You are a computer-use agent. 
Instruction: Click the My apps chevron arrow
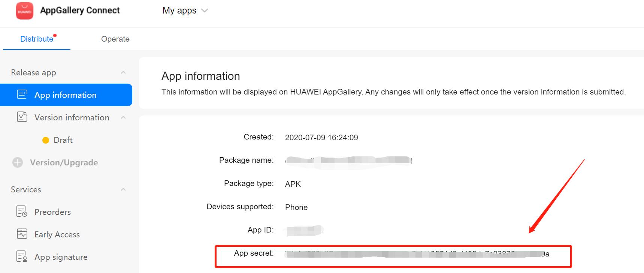click(205, 10)
